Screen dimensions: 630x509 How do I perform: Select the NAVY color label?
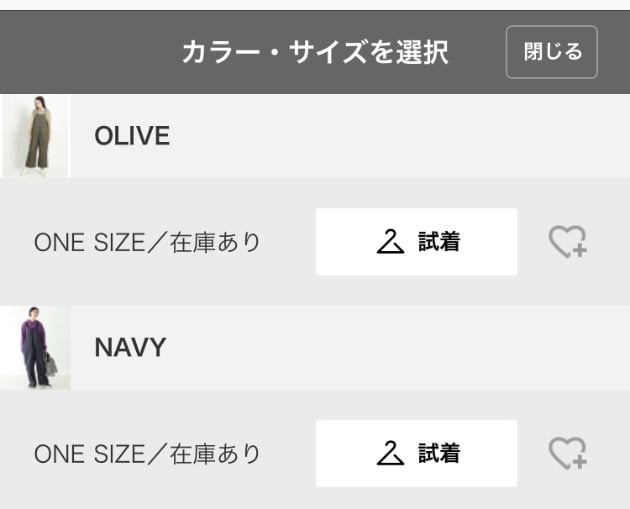click(130, 348)
